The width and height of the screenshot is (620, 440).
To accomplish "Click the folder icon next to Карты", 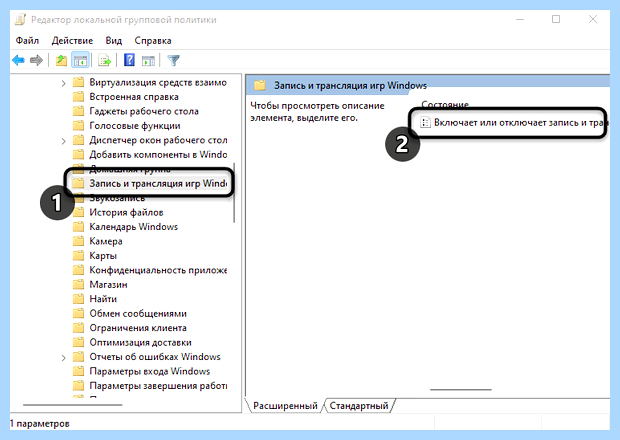I will pos(79,255).
